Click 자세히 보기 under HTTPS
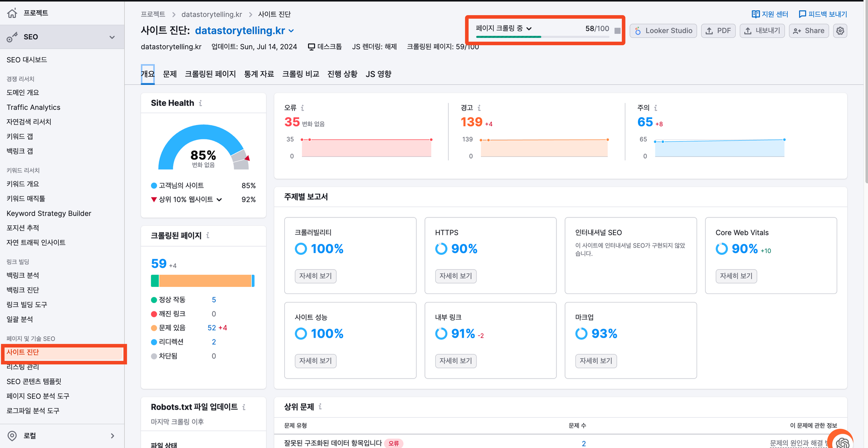 (x=456, y=276)
